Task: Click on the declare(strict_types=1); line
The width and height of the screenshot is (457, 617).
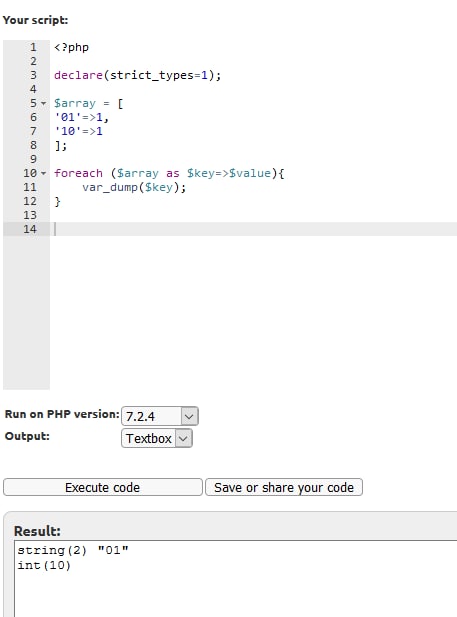Action: click(137, 75)
